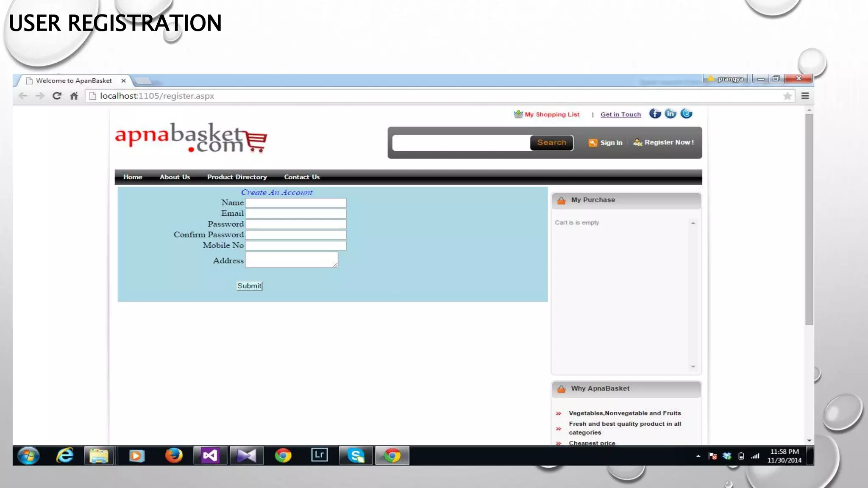This screenshot has width=868, height=488.
Task: Open Action Center flag icon
Action: (713, 456)
